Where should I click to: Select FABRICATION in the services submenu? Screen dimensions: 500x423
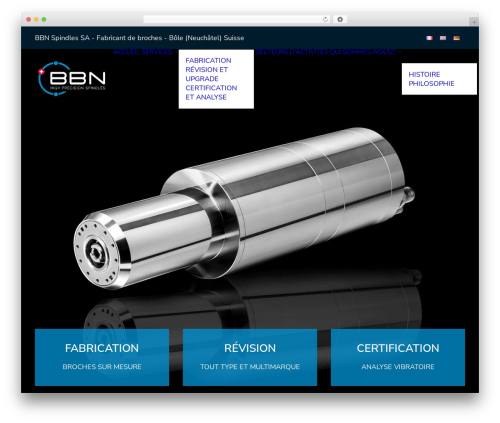(x=208, y=60)
